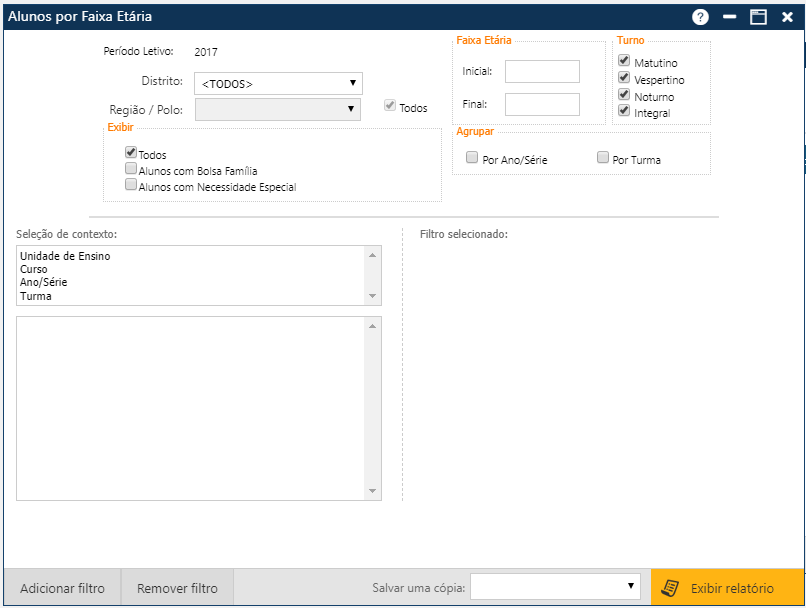This screenshot has width=806, height=608.
Task: Click the Faixa Etária Inicial field
Action: point(542,72)
